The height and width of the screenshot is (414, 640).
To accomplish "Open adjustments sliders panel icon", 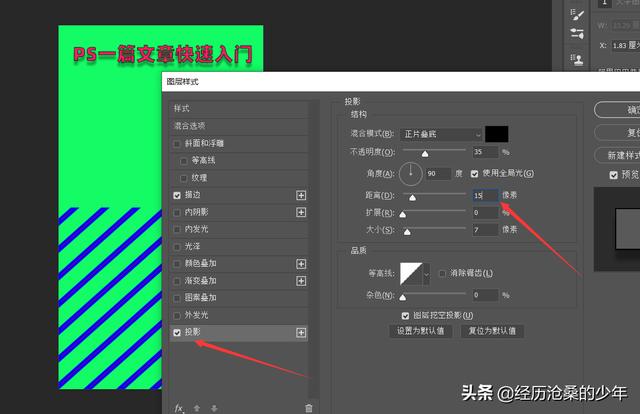I will (577, 33).
